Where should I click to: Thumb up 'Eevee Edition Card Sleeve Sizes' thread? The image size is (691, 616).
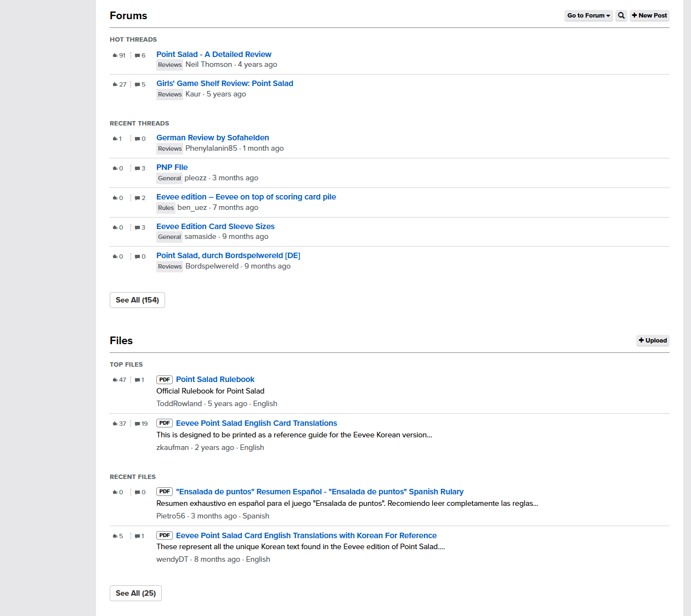(x=115, y=227)
